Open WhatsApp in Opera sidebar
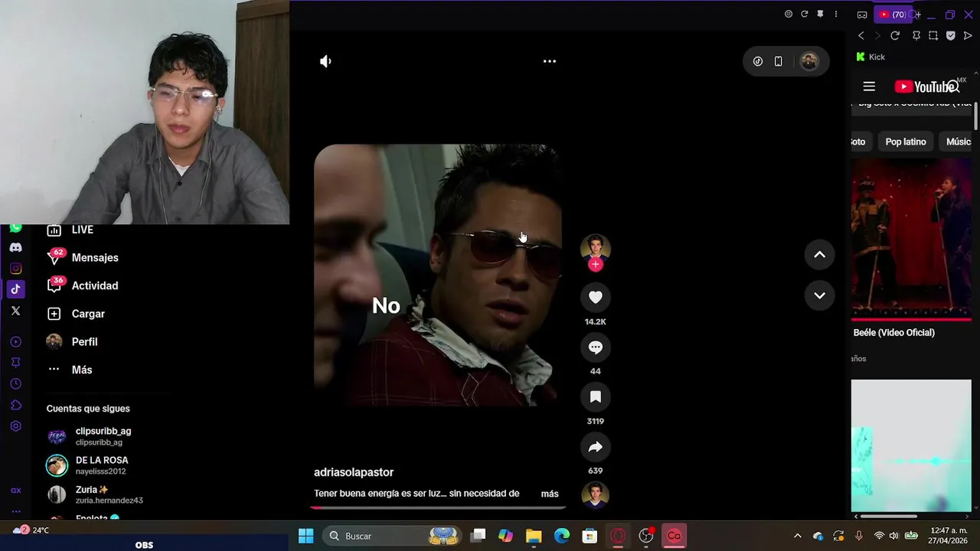The height and width of the screenshot is (551, 980). (x=15, y=228)
